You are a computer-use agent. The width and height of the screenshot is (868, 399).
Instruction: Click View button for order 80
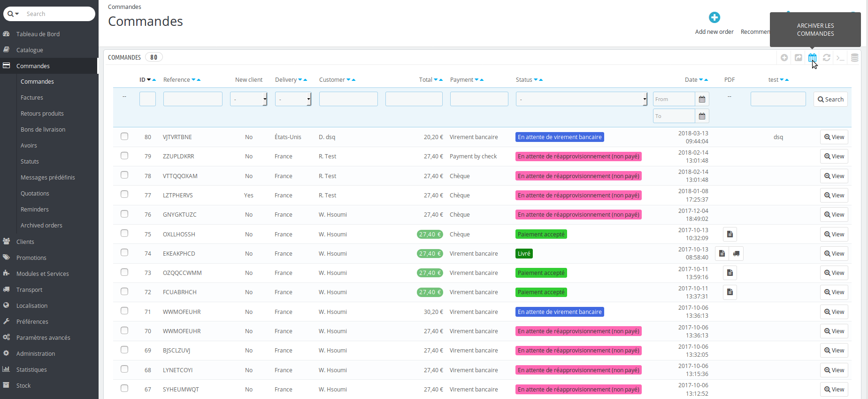(x=834, y=137)
